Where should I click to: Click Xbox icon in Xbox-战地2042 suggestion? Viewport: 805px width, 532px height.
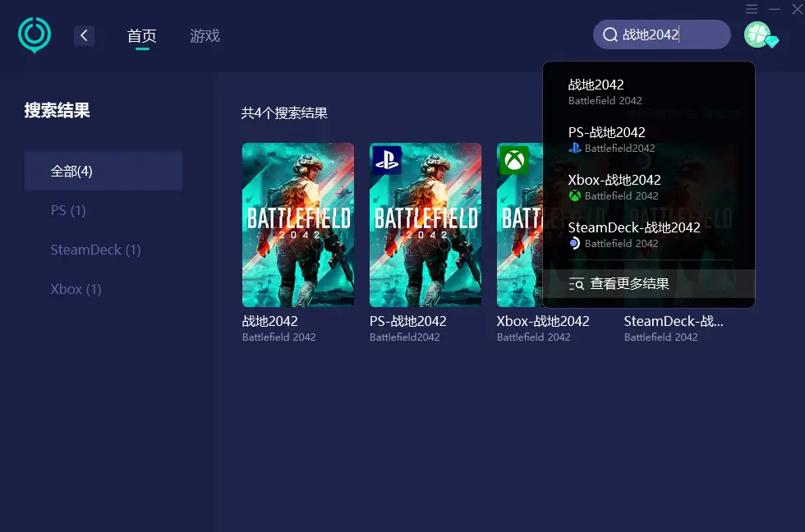click(x=574, y=196)
